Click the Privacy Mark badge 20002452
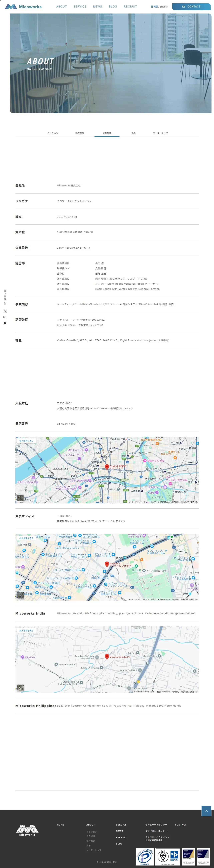The image size is (214, 868). click(144, 857)
